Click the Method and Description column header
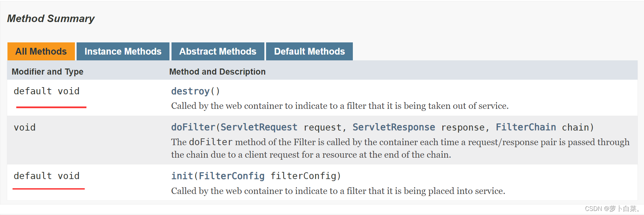Image resolution: width=644 pixels, height=215 pixels. (x=217, y=72)
